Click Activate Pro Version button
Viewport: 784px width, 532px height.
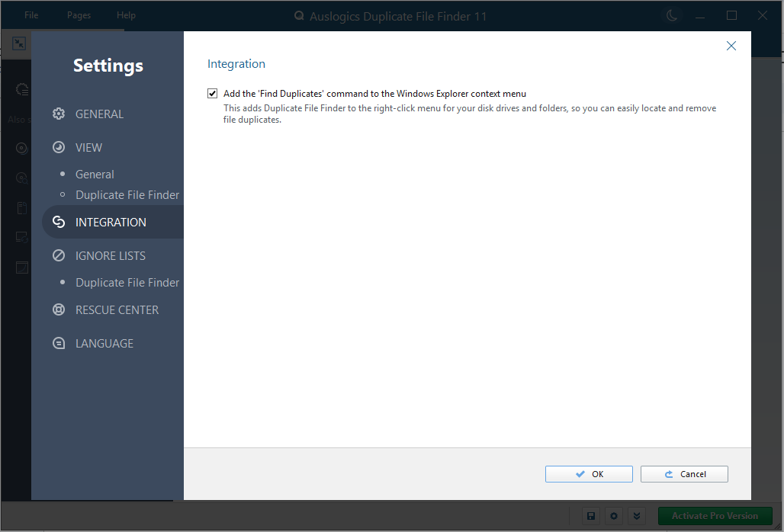715,516
